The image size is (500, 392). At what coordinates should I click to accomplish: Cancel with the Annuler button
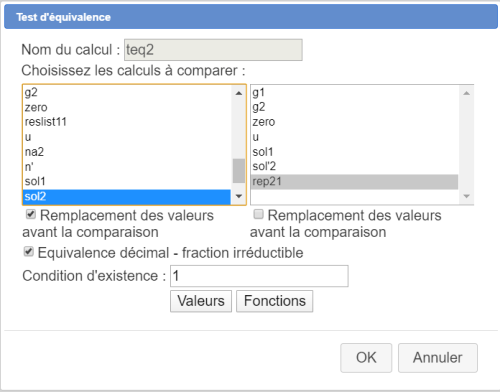pos(438,358)
